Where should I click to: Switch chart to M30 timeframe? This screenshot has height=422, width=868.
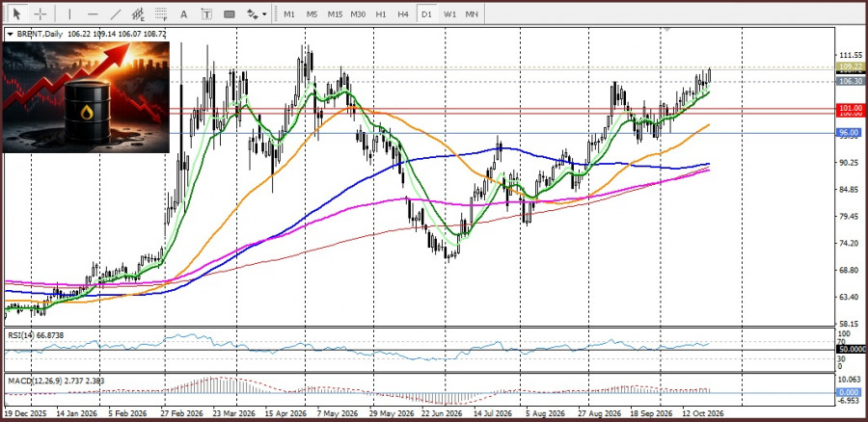click(358, 13)
